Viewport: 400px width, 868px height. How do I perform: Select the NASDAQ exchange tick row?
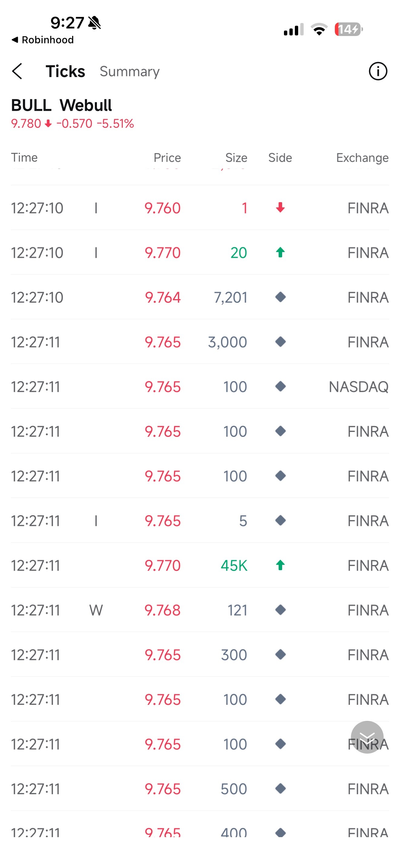[200, 386]
